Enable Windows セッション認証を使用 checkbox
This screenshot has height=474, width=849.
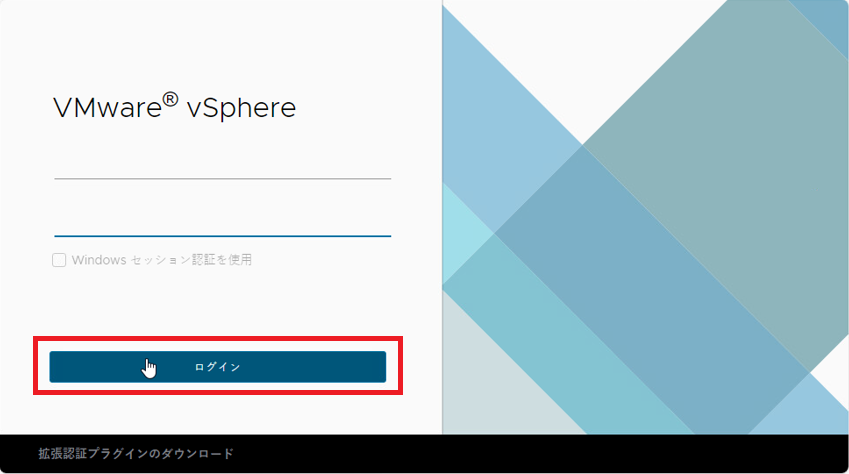tap(59, 260)
